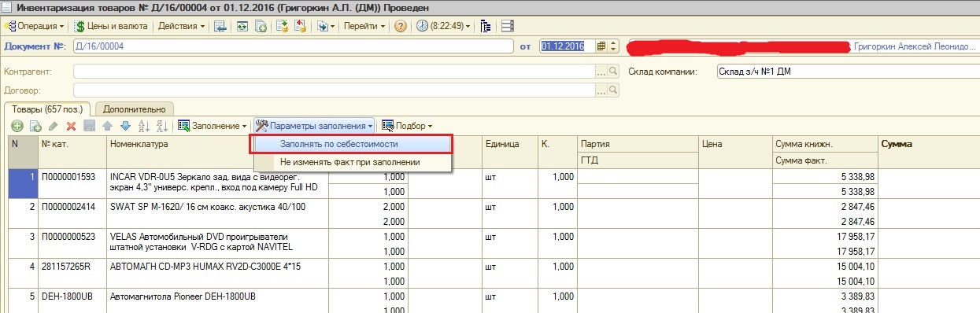Click catalog number П0000001593
Viewport: 980px width, 313px height.
(68, 177)
